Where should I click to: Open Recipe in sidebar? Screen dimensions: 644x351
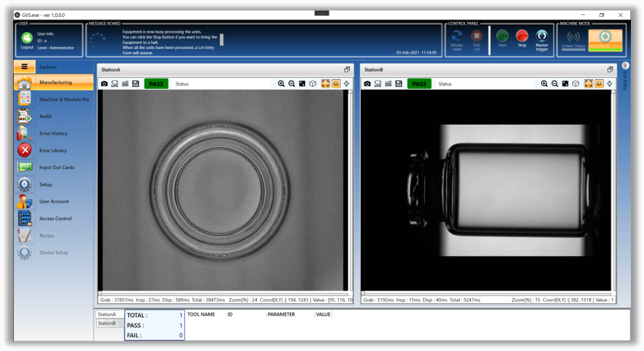pos(54,236)
